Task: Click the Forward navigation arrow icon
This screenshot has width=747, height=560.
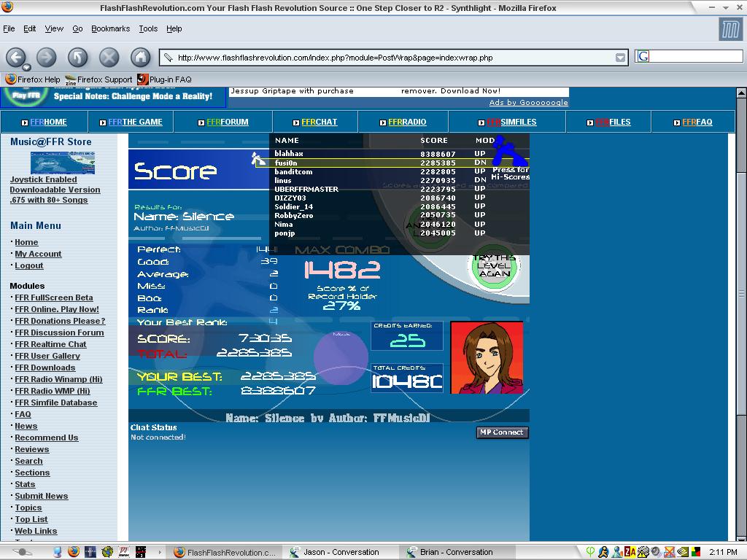Action: pos(46,58)
